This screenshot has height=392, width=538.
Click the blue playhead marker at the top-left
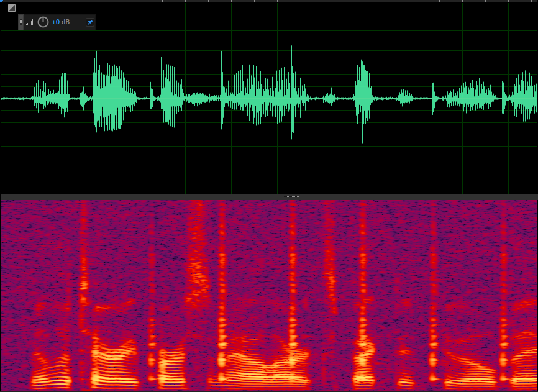pos(2,2)
